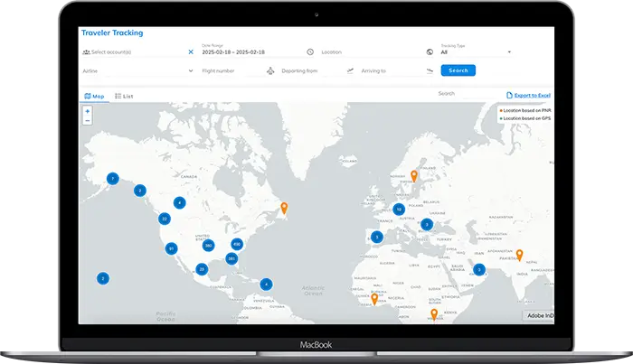The height and width of the screenshot is (364, 633).
Task: Click the Mexico cluster marker labeled 23
Action: point(202,269)
